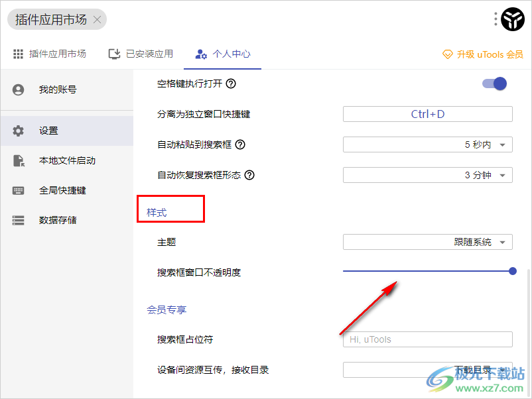Click help icon next to 空格键执行打开

coord(231,84)
